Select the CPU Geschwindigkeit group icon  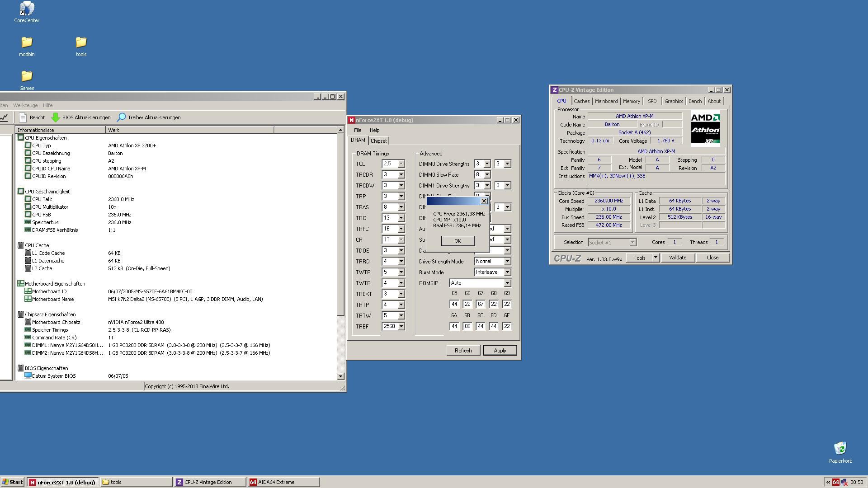click(x=21, y=192)
